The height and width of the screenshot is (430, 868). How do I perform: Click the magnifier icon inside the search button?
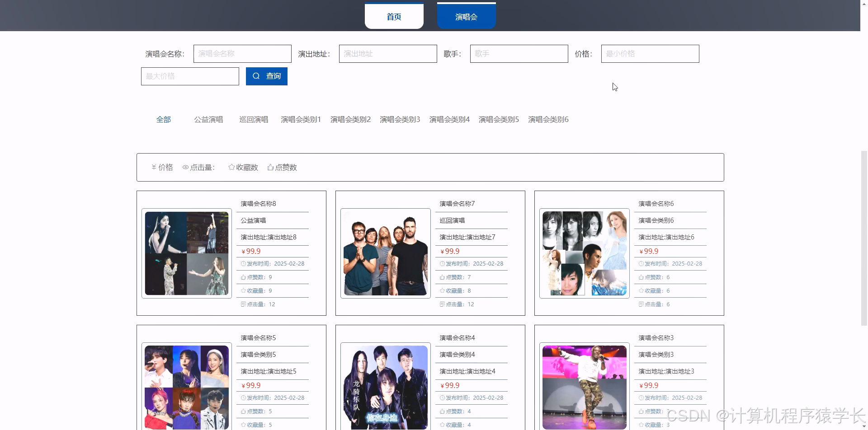coord(256,76)
